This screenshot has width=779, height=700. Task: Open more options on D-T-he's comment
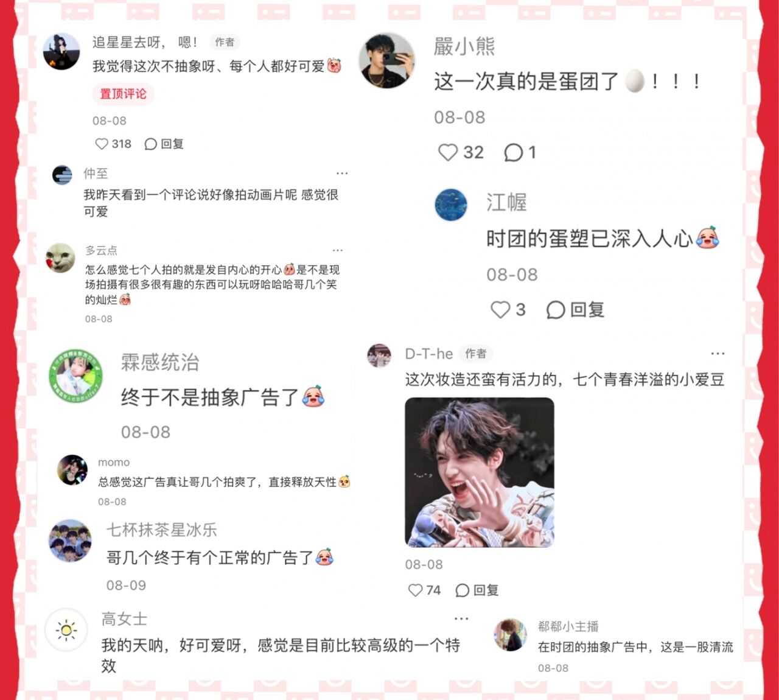(718, 354)
